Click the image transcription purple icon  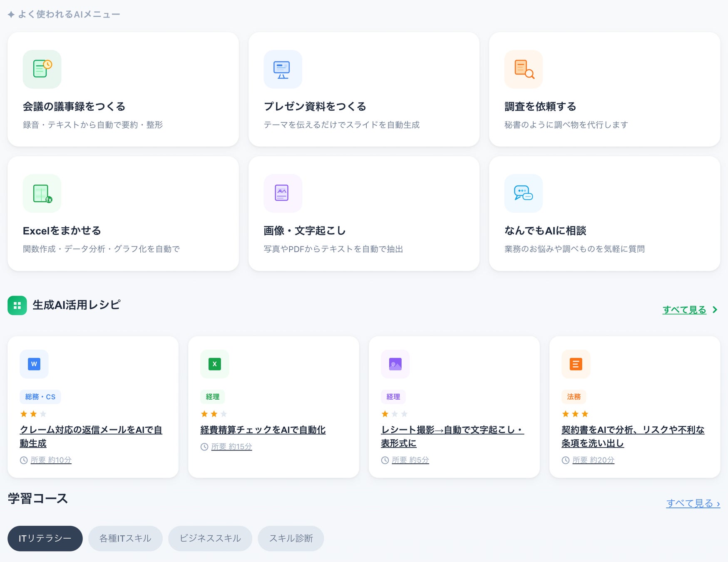[283, 193]
